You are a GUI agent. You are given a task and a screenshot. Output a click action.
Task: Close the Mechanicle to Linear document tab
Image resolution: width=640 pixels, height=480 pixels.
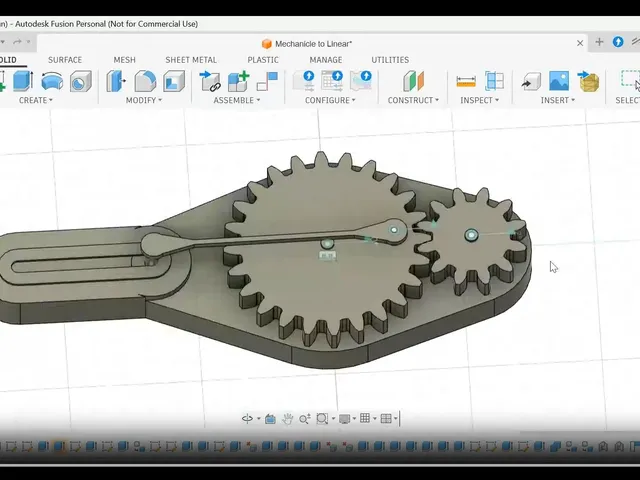pyautogui.click(x=580, y=43)
